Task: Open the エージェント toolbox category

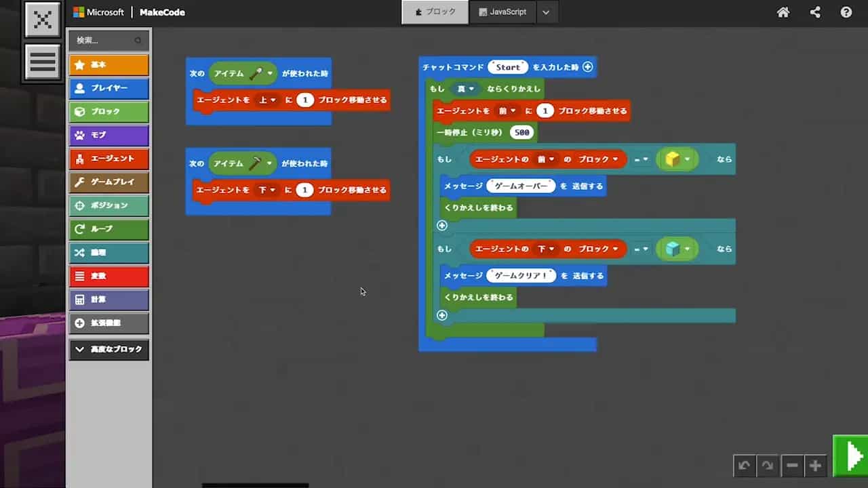Action: point(109,159)
